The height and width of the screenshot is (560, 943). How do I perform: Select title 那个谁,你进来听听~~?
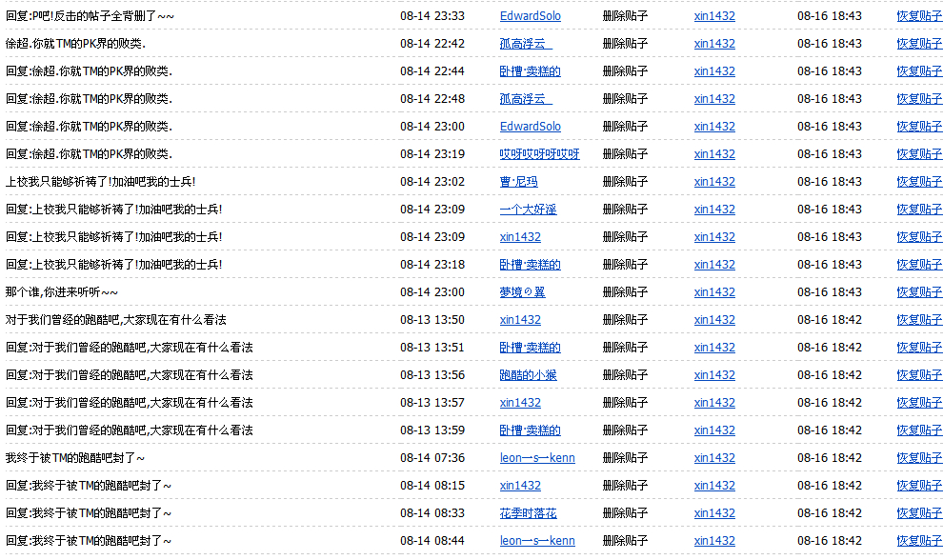coord(61,293)
